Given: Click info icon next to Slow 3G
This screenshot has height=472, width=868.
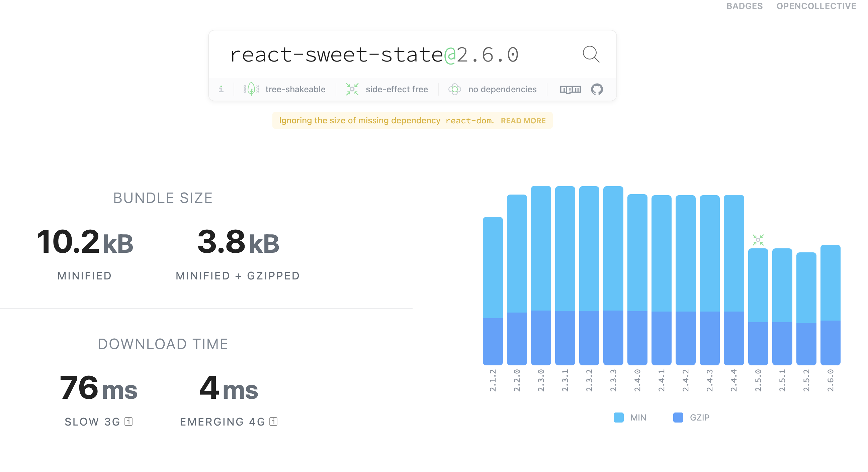Looking at the screenshot, I should coord(128,422).
